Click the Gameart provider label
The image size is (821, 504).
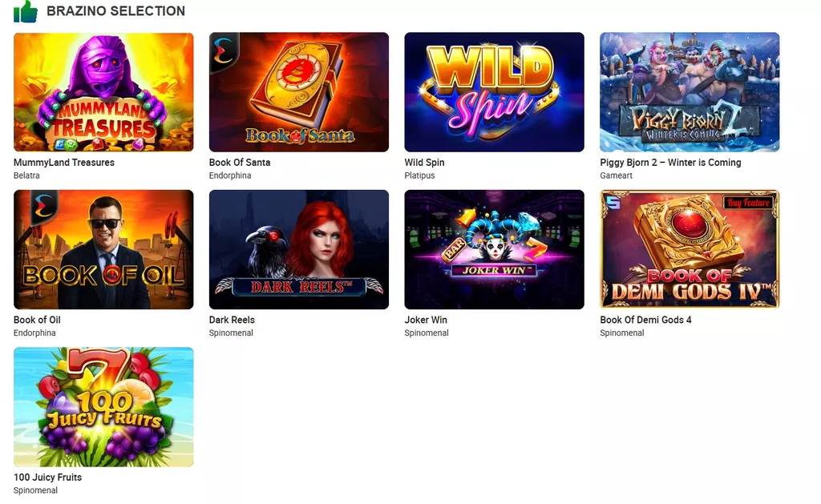pos(617,175)
